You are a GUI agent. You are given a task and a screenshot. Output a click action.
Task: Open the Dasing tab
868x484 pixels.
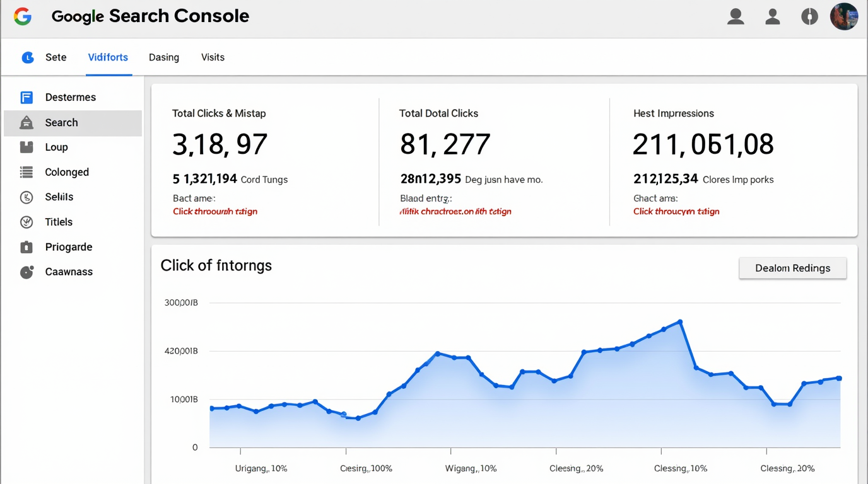point(164,57)
